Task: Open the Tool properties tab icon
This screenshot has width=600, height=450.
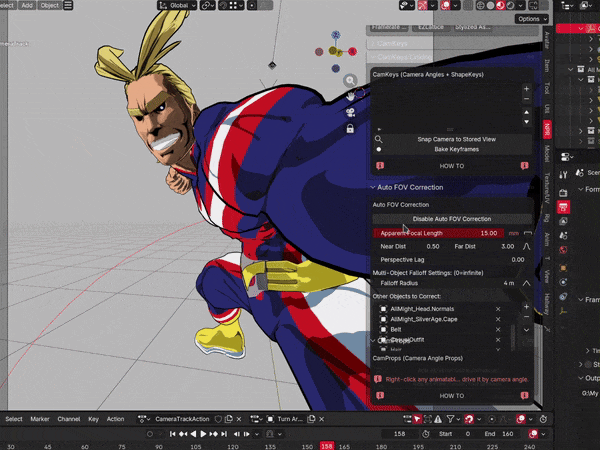Action: 563,175
